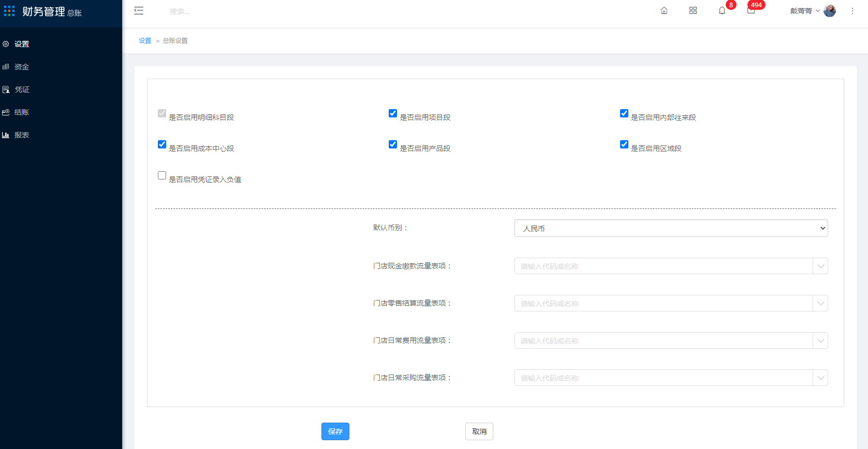Image resolution: width=868 pixels, height=449 pixels.
Task: Enable 是否启用凭证录入负值 checkbox
Action: [x=162, y=175]
